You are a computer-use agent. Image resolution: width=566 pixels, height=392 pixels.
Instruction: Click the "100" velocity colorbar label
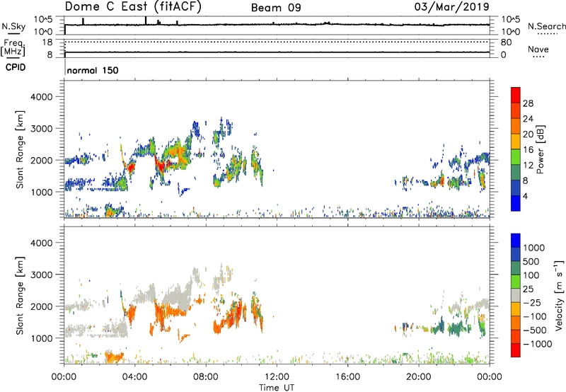tap(531, 275)
